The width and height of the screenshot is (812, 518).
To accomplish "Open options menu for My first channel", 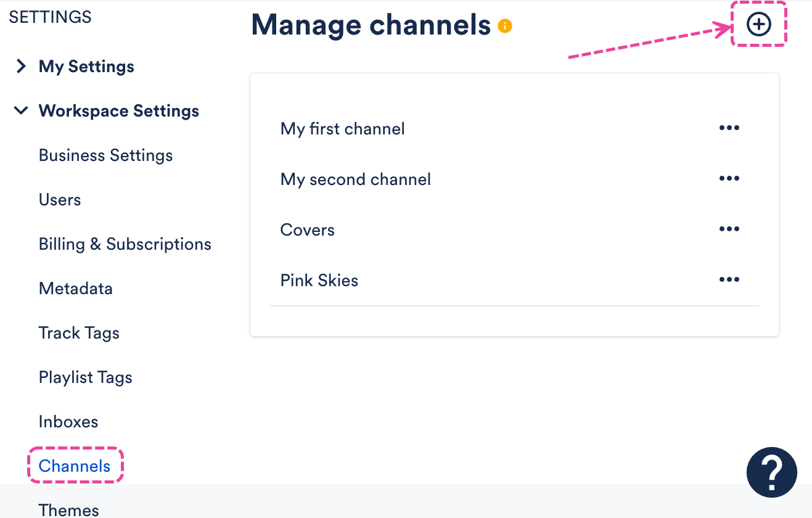I will 729,128.
